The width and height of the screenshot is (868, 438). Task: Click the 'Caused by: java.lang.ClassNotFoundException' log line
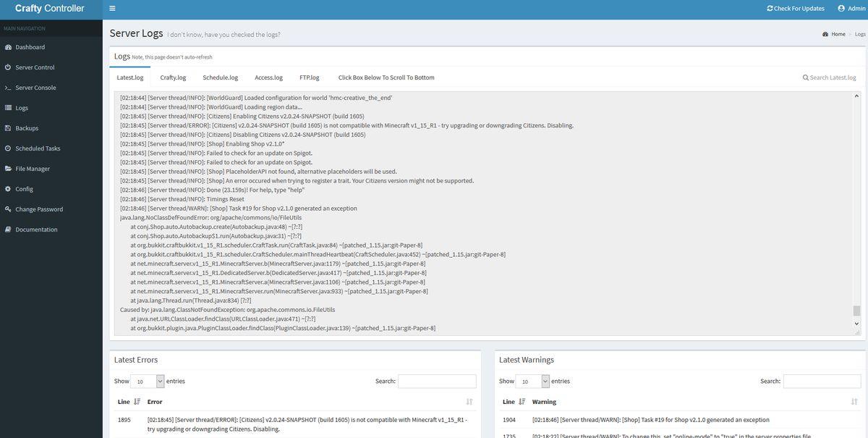coord(228,309)
